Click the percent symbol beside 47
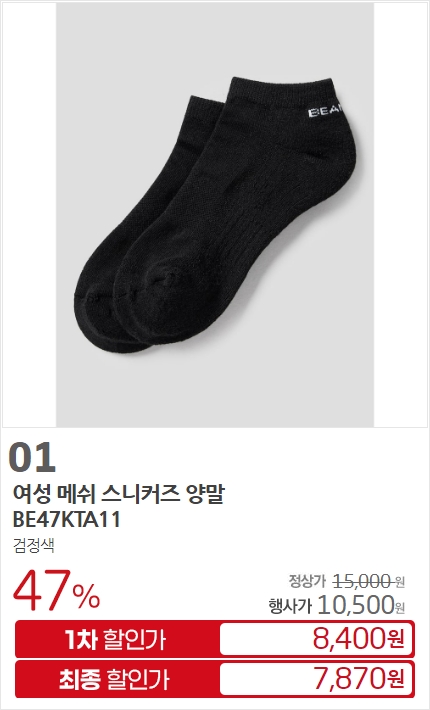The width and height of the screenshot is (430, 710). (x=87, y=596)
